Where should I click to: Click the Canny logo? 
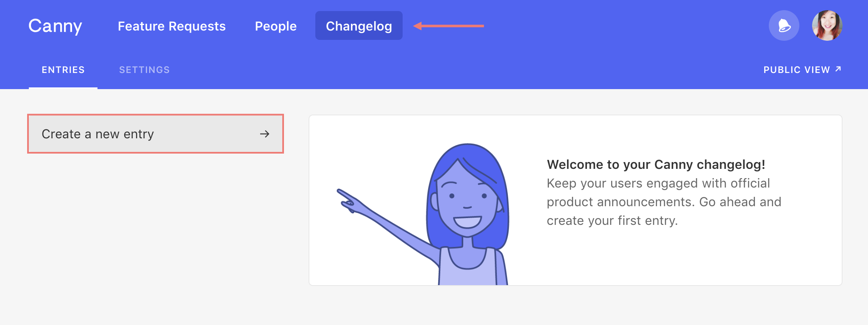click(55, 26)
